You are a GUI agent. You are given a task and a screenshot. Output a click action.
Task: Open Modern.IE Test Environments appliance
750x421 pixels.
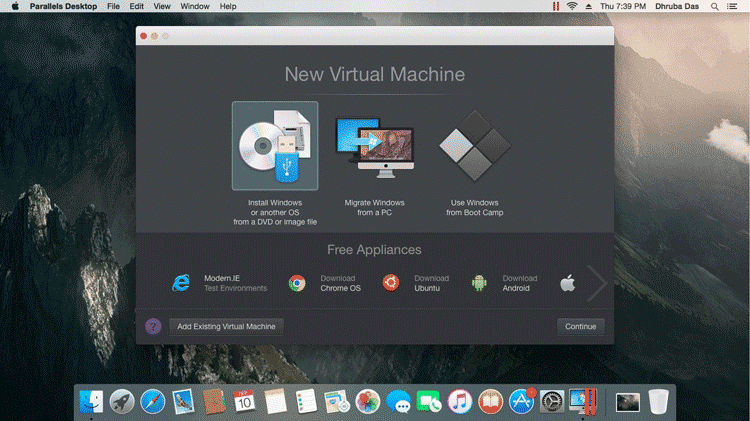tap(220, 283)
